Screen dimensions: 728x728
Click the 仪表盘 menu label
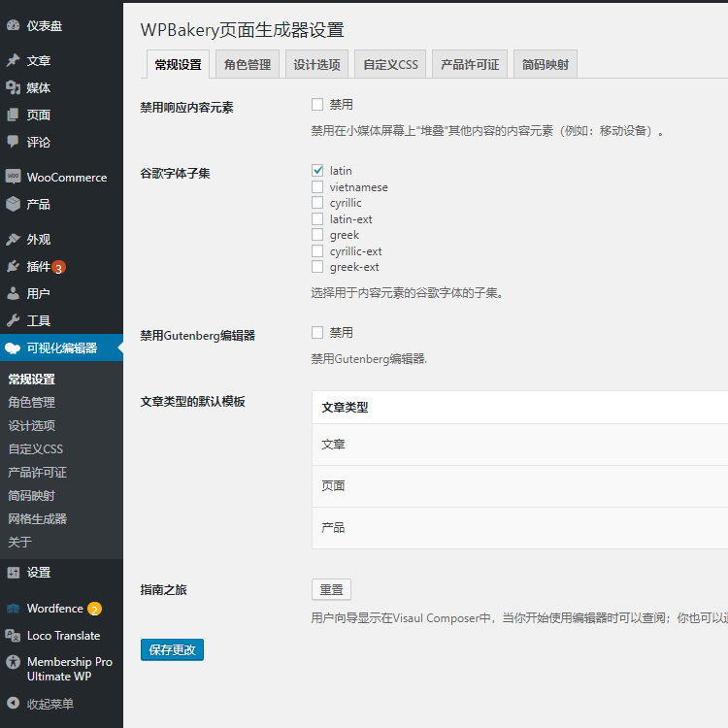[x=45, y=26]
